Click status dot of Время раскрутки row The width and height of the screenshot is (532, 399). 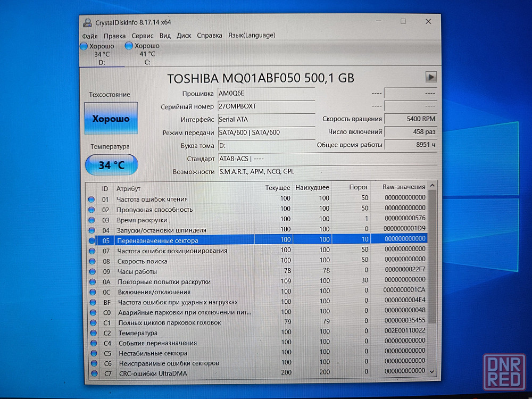click(92, 220)
